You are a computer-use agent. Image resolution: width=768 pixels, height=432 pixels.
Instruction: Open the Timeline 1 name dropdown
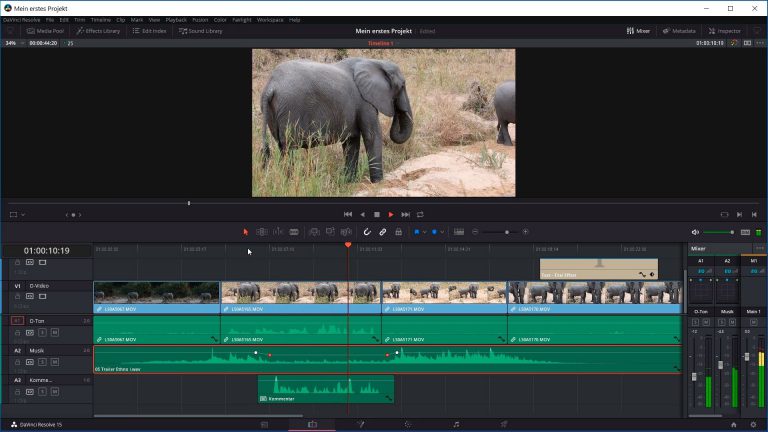[382, 43]
